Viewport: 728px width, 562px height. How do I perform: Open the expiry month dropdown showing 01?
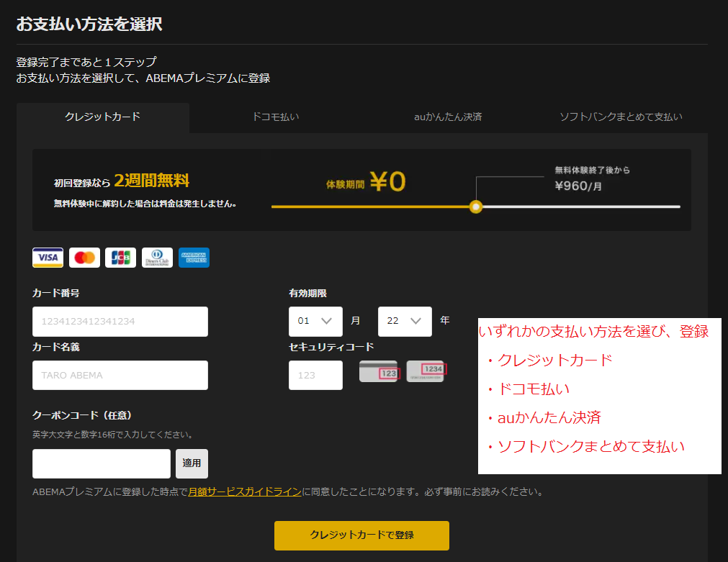coord(315,321)
